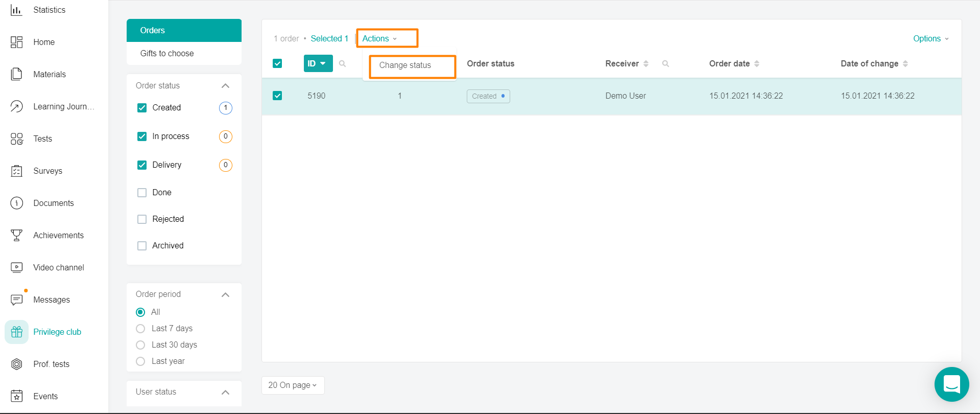
Task: Click the Messages chat icon
Action: [16, 300]
